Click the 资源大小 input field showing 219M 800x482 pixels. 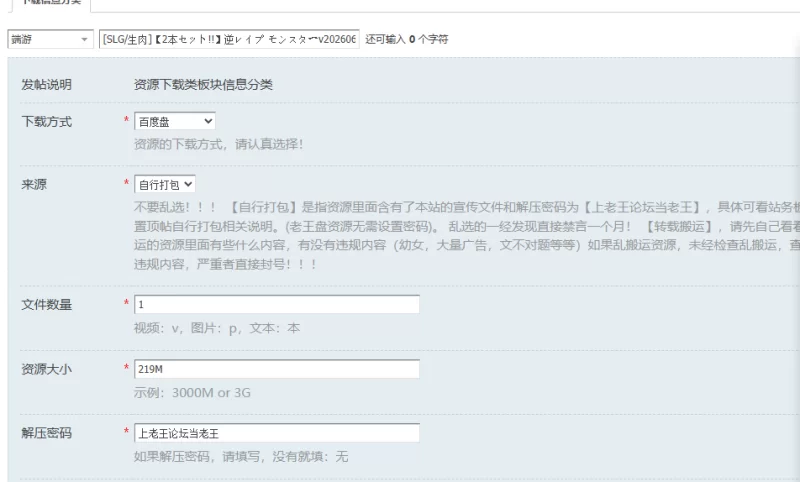coord(277,369)
